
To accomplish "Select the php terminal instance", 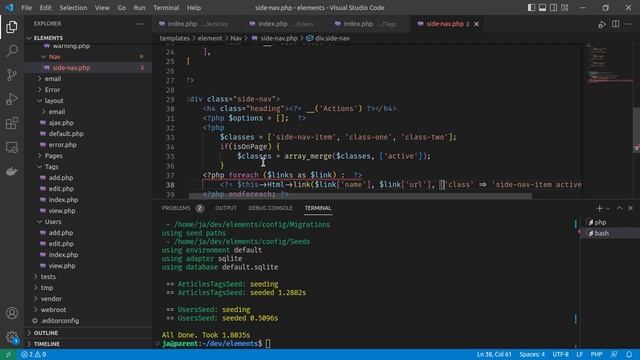I will click(610, 222).
